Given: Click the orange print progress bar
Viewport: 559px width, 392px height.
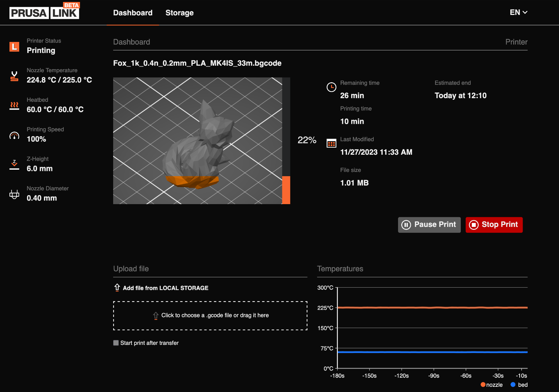Looking at the screenshot, I should coord(286,190).
